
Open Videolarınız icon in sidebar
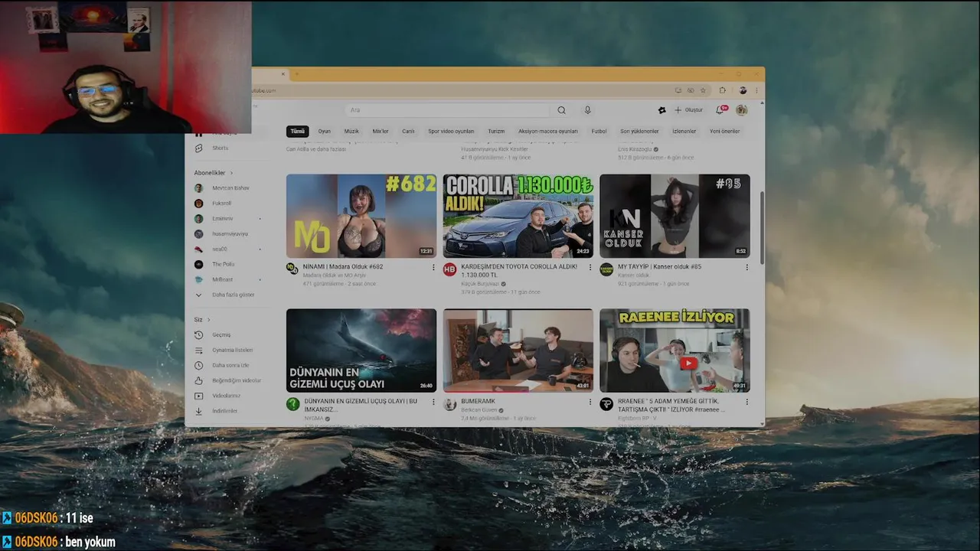tap(198, 396)
